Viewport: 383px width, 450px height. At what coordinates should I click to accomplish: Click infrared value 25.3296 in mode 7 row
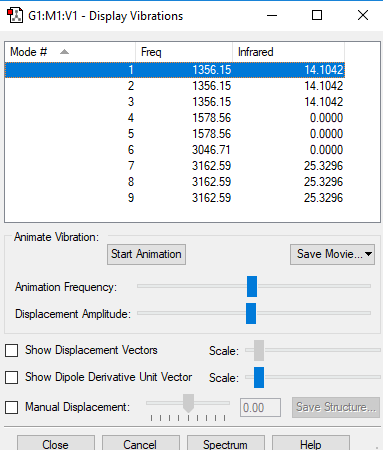tap(323, 166)
